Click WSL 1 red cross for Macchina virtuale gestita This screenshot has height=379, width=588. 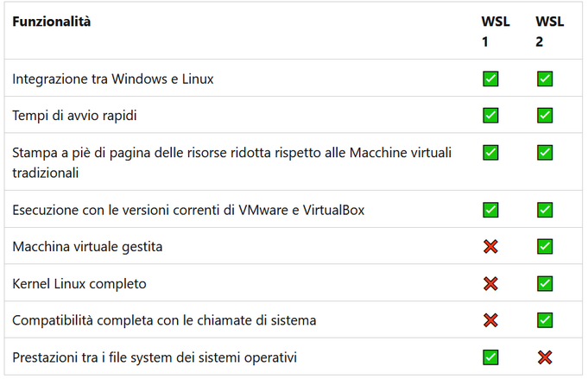(490, 246)
